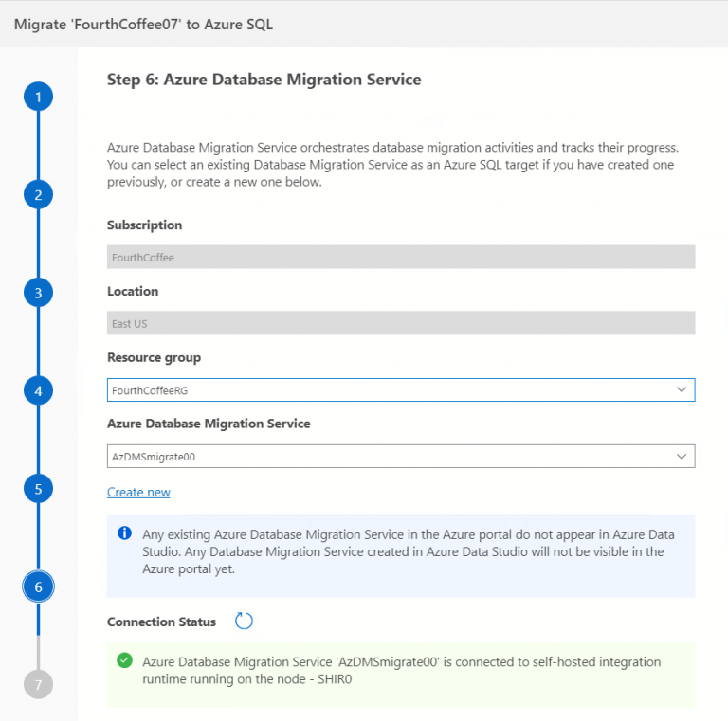Viewport: 728px width, 721px height.
Task: Select current step 6 circle
Action: click(38, 586)
